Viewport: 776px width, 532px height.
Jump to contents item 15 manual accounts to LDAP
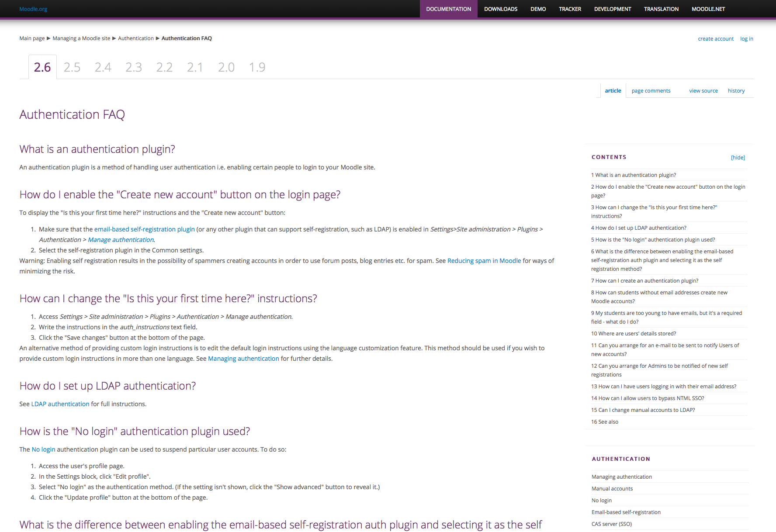[x=643, y=410]
